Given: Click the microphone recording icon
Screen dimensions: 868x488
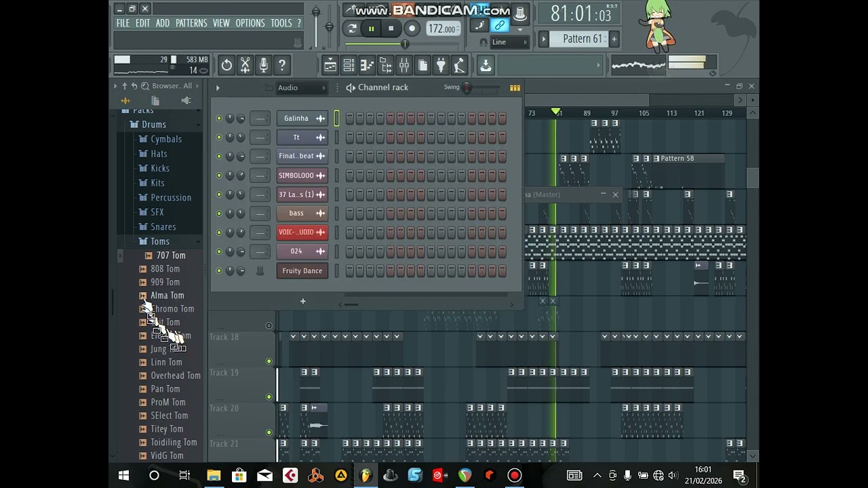Looking at the screenshot, I should [264, 66].
